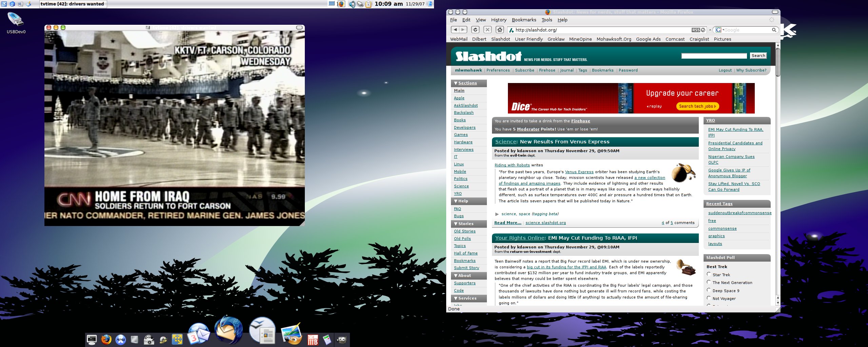Expand the science, space tags triangle
The image size is (868, 347).
[497, 214]
